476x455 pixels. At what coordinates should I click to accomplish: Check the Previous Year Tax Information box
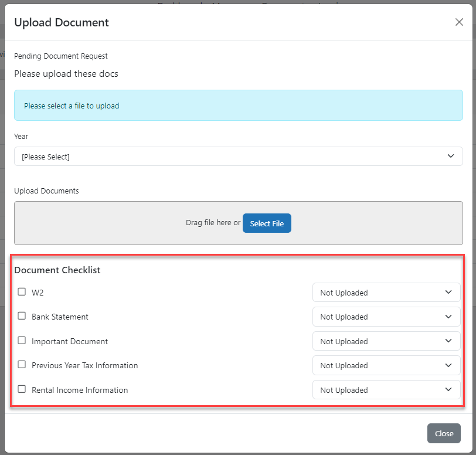pyautogui.click(x=22, y=364)
